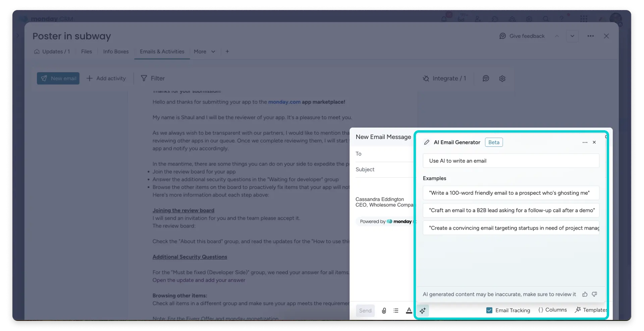Add a new view with the plus icon
This screenshot has height=331, width=644.
pos(227,51)
